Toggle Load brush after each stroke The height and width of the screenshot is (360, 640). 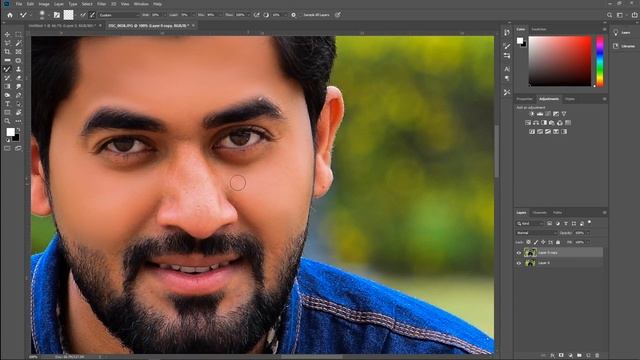[x=83, y=15]
